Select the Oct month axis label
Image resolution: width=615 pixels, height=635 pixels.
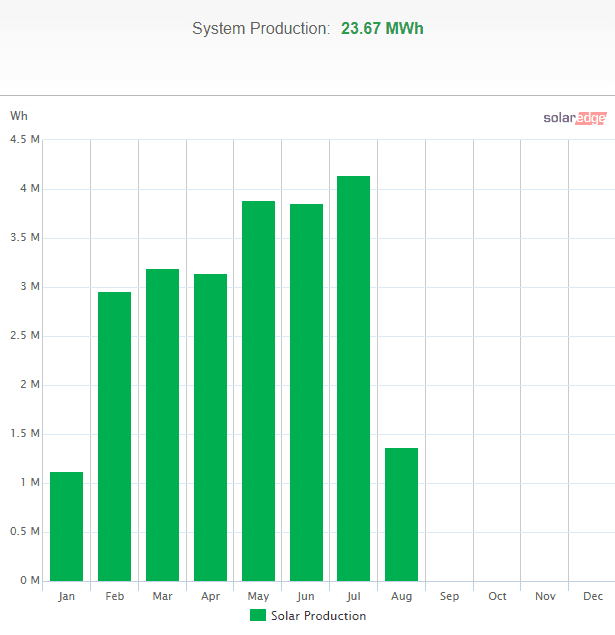[497, 597]
